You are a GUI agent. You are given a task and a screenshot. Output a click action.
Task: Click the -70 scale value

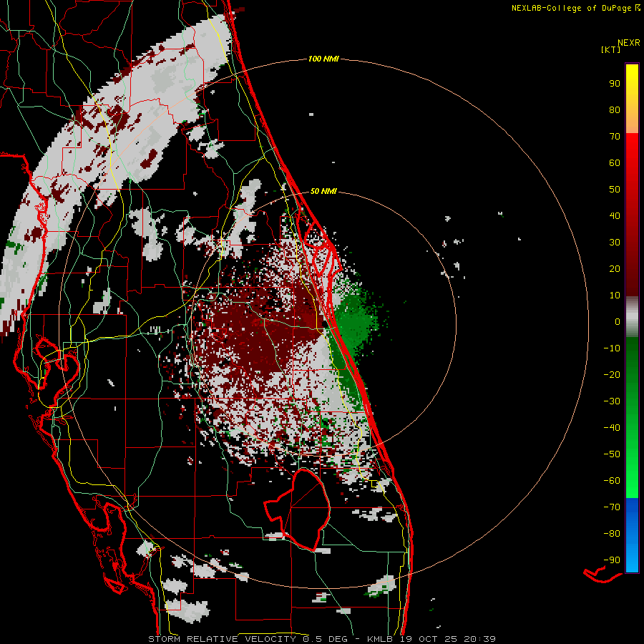[612, 507]
